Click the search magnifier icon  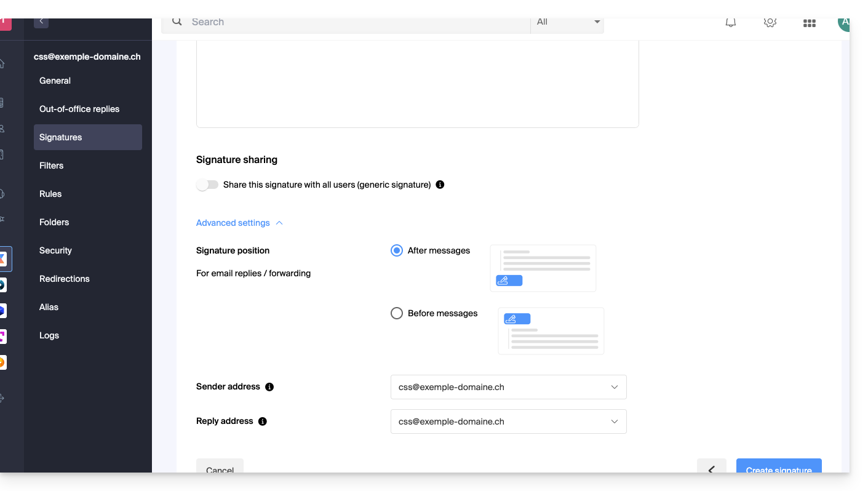pyautogui.click(x=177, y=22)
